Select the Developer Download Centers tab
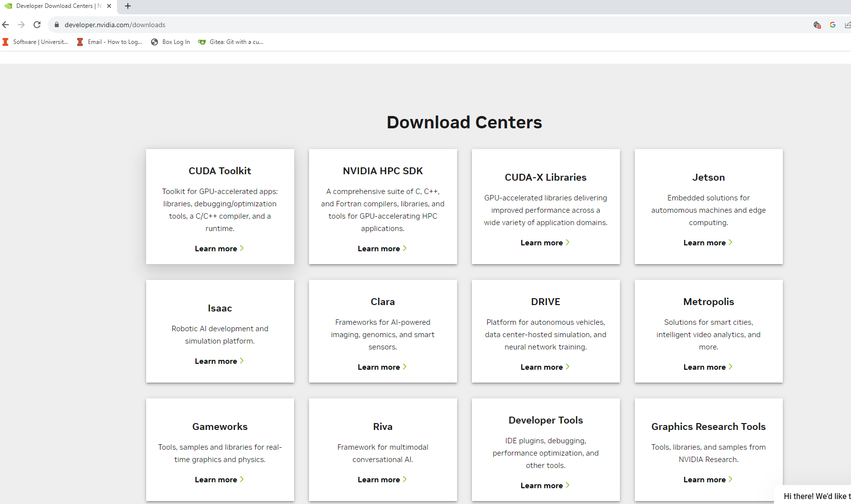 (58, 6)
